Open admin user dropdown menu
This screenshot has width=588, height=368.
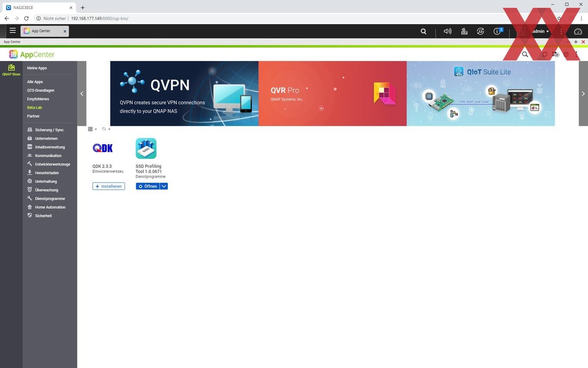coord(540,31)
